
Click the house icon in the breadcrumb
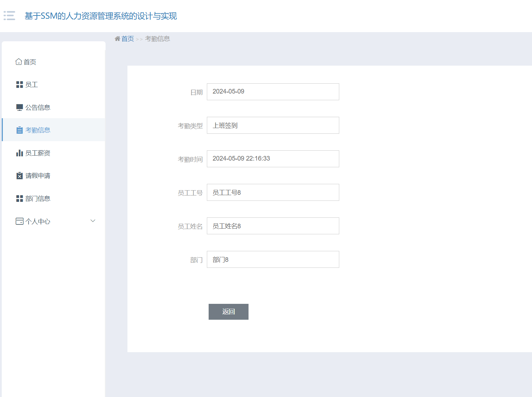tap(118, 38)
